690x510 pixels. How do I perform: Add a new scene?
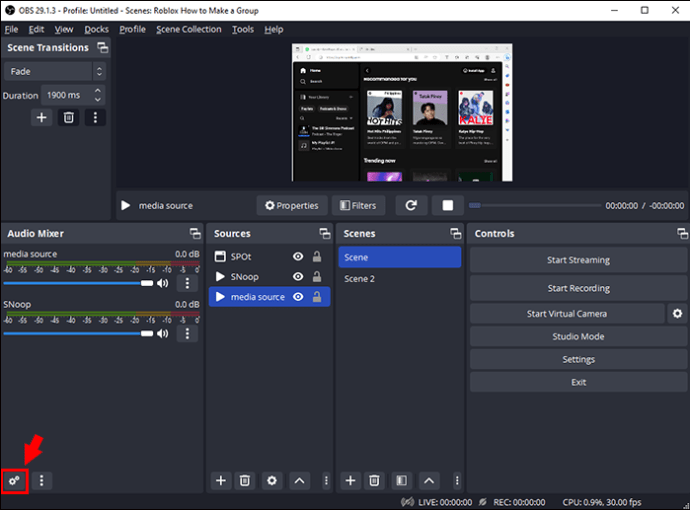[350, 481]
